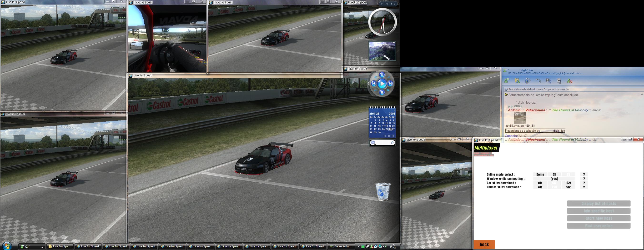The image size is (644, 250).
Task: Click Join specific host button
Action: click(599, 211)
